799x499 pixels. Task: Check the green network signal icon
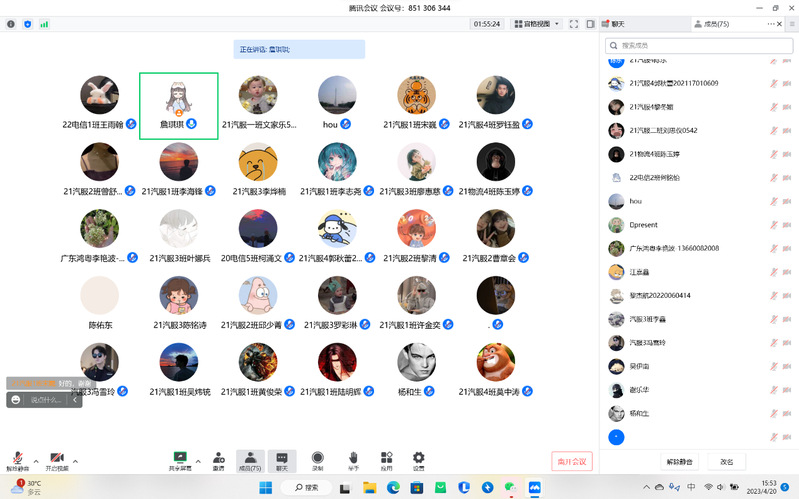pos(43,23)
